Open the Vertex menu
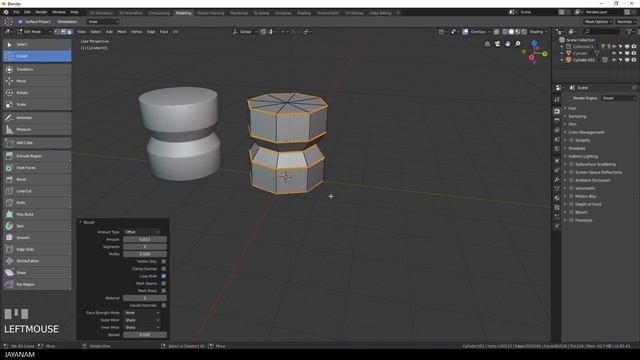This screenshot has width=640, height=360. coord(136,32)
